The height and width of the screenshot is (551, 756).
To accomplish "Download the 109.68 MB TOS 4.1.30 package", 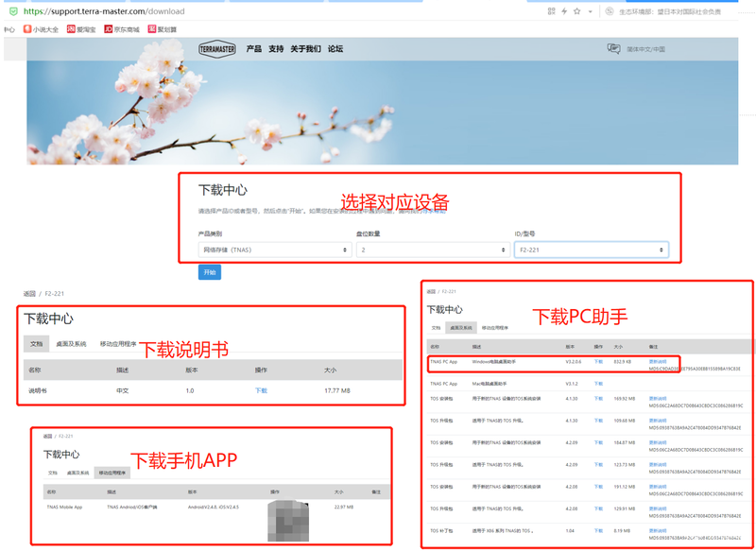I will [x=598, y=421].
